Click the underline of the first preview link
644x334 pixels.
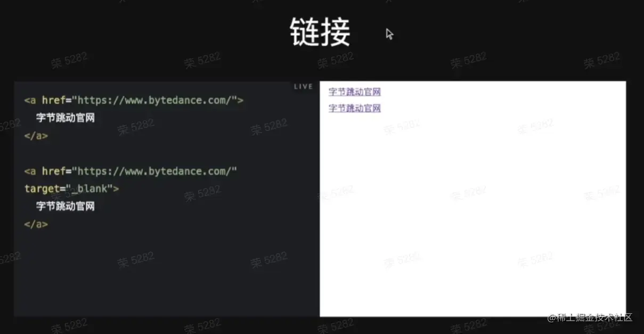[353, 96]
